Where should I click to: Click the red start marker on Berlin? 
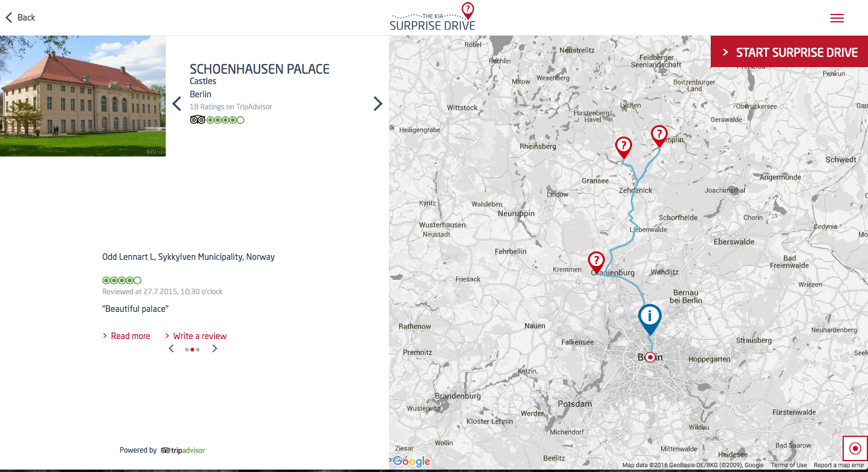point(650,357)
